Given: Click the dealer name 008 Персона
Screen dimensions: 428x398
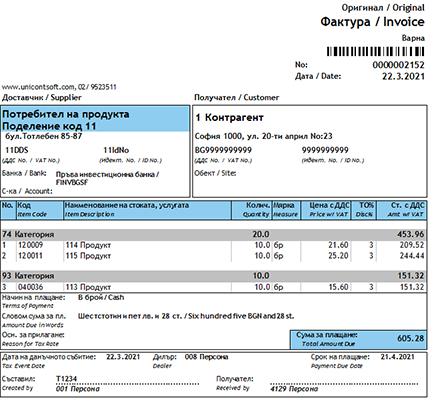Looking at the screenshot, I should pyautogui.click(x=206, y=357).
